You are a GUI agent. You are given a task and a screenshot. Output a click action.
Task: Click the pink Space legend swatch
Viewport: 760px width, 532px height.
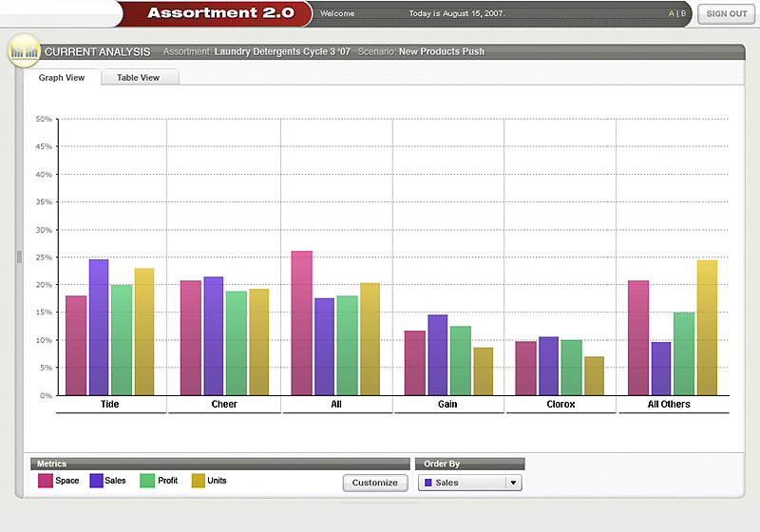[45, 481]
